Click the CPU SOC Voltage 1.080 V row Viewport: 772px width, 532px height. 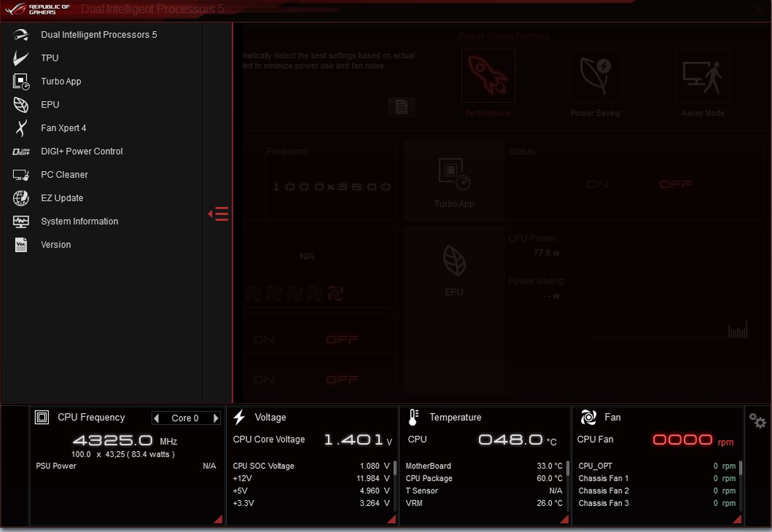pyautogui.click(x=311, y=466)
